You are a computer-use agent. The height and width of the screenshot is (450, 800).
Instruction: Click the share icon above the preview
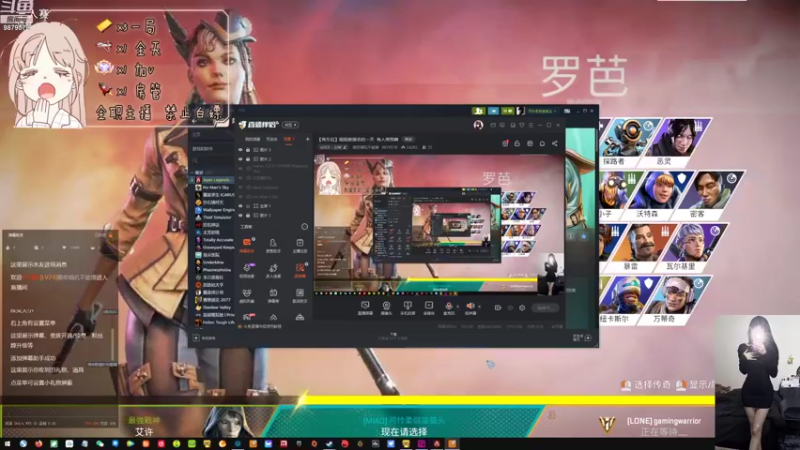pyautogui.click(x=555, y=143)
